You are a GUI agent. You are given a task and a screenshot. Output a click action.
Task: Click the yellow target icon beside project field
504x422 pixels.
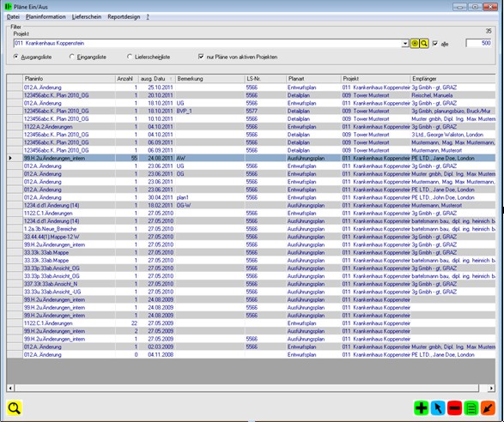[415, 44]
